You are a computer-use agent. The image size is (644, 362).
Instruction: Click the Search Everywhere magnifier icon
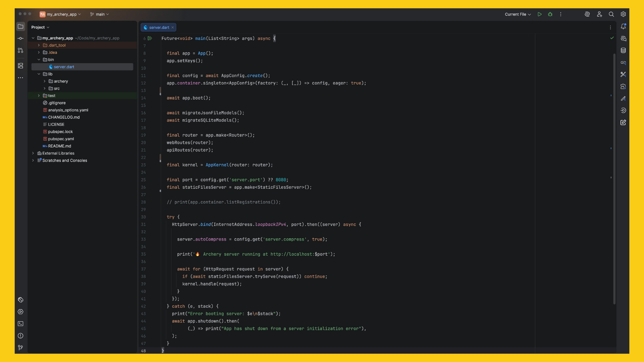[x=611, y=14]
